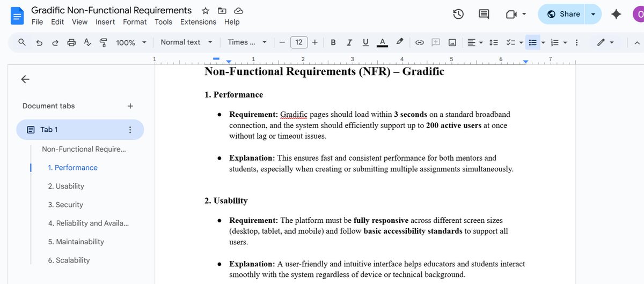
Task: Run spelling and grammar check
Action: pos(87,42)
